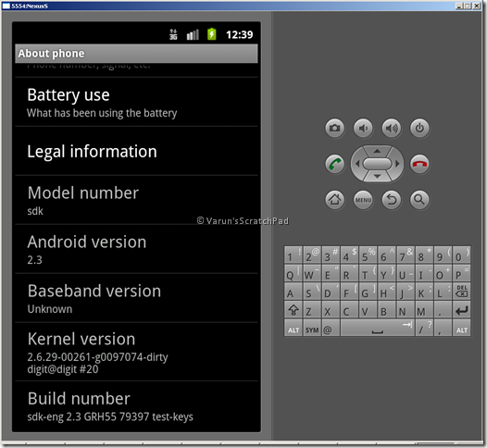Viewport: 487px width, 448px height.
Task: Click the comma key on keyboard
Action: (x=443, y=329)
